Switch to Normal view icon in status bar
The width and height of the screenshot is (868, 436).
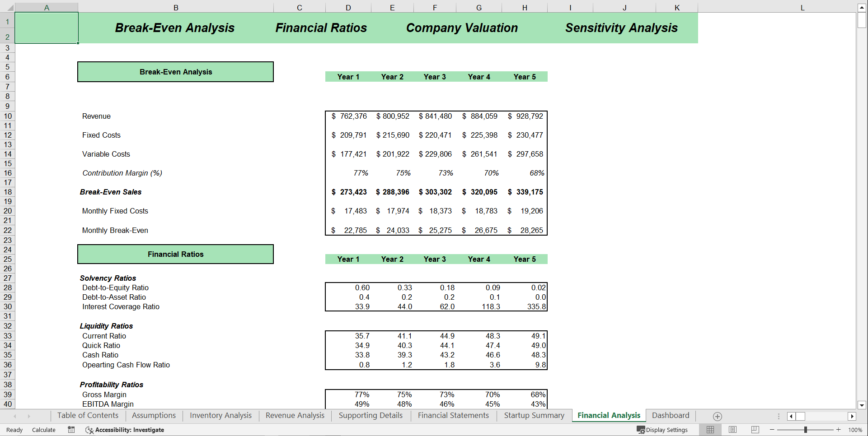point(710,430)
